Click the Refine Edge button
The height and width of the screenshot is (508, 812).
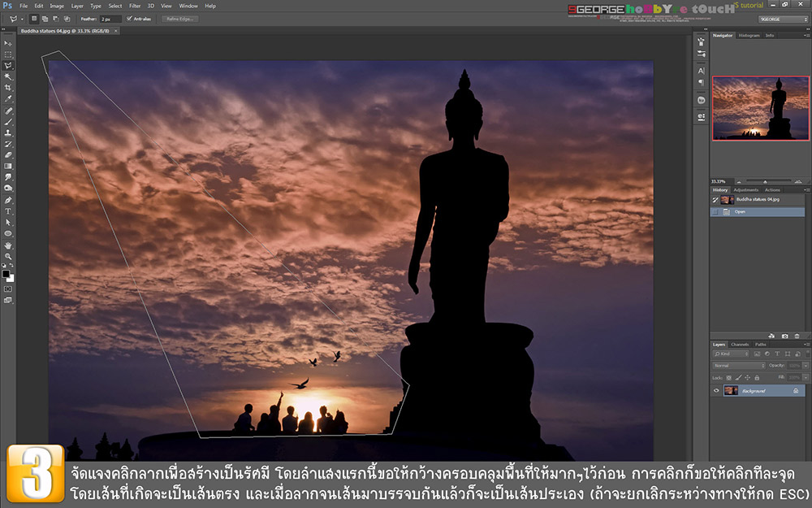point(179,19)
